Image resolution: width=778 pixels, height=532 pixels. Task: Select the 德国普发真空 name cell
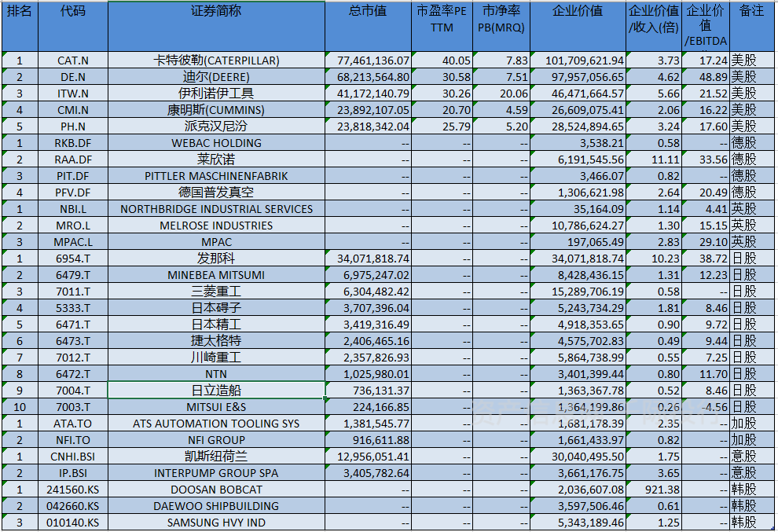pos(216,192)
